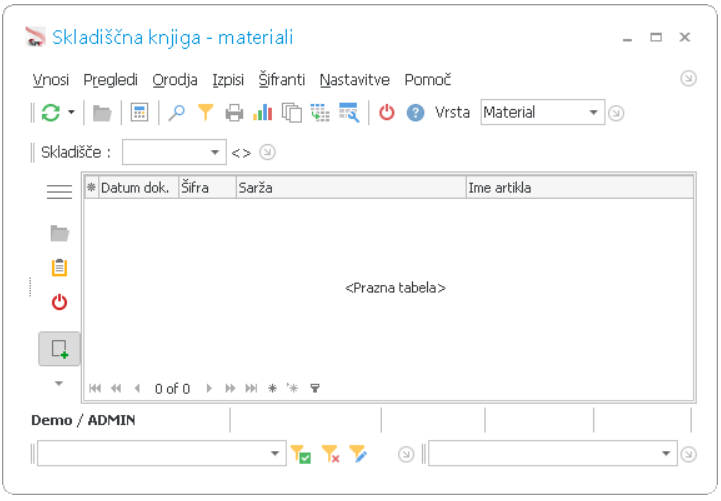Click the go-to-bookmark asterisk in navigator

point(293,388)
